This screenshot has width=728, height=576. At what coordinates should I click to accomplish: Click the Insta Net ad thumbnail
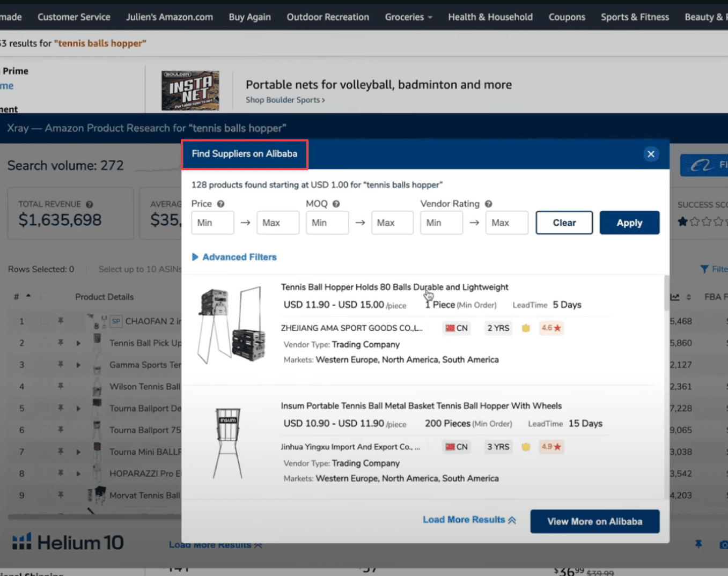click(x=190, y=91)
